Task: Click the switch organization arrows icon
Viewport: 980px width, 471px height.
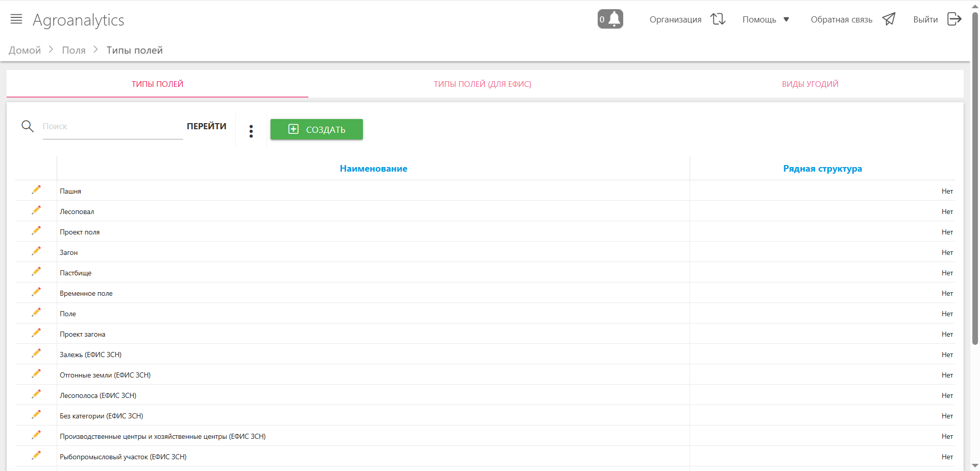Action: [x=718, y=19]
